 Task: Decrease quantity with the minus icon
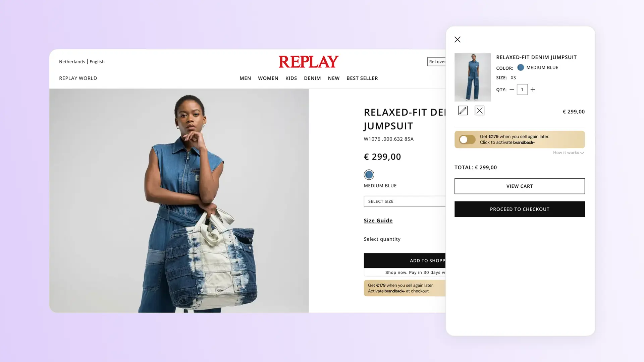512,89
